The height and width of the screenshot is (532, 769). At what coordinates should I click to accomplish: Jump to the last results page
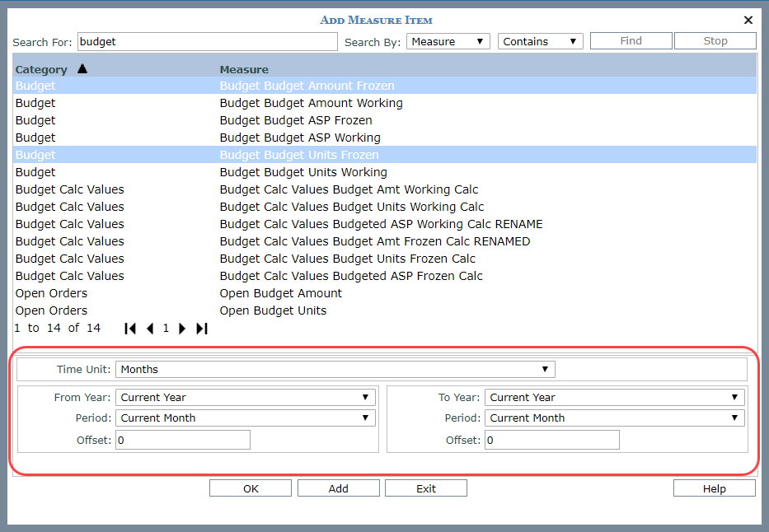(202, 329)
